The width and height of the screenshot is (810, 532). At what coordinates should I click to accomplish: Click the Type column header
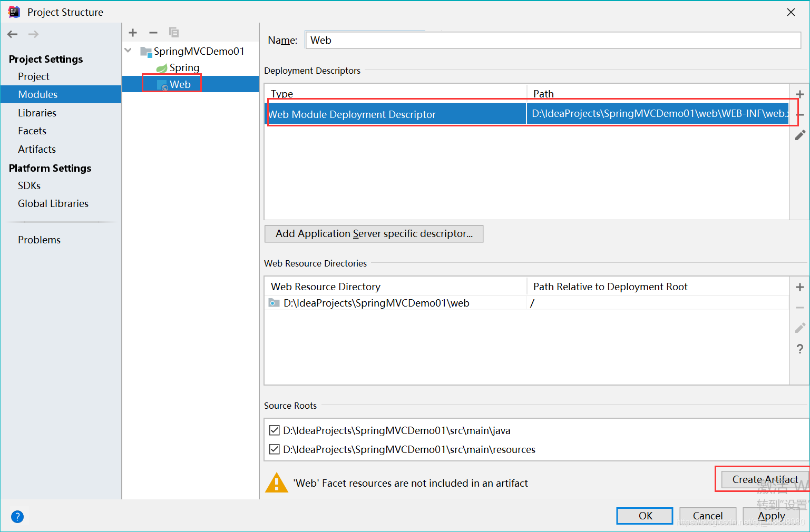click(x=282, y=94)
